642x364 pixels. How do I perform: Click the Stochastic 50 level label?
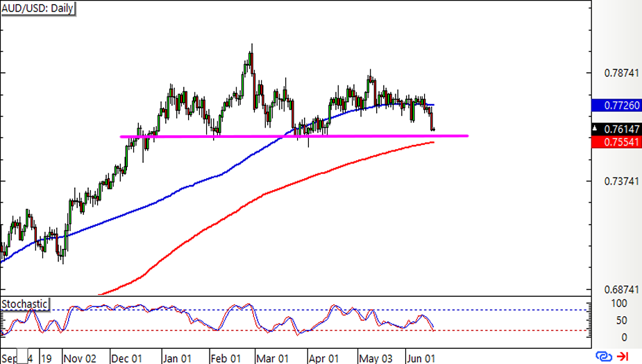pos(622,320)
